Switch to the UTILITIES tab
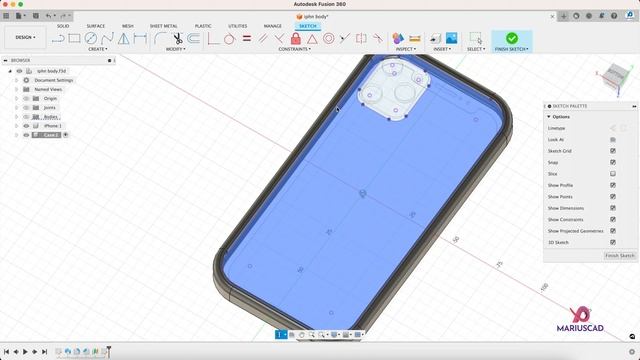The image size is (640, 360). (x=238, y=26)
